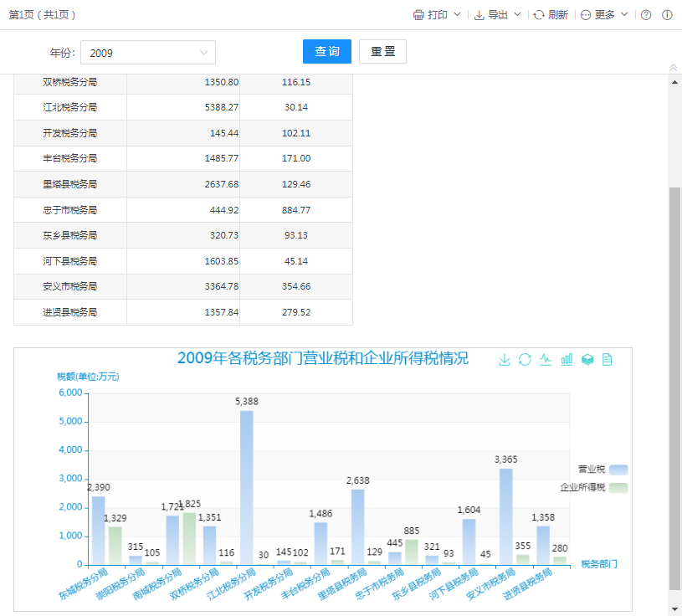This screenshot has height=616, width=682.
Task: Collapse the query panel with double chevron
Action: pyautogui.click(x=673, y=67)
